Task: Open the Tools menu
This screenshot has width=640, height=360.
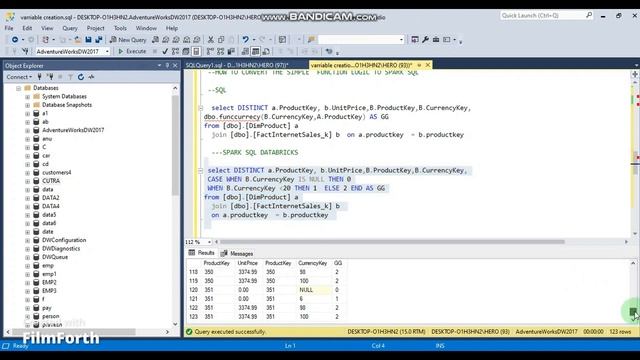Action: click(120, 28)
